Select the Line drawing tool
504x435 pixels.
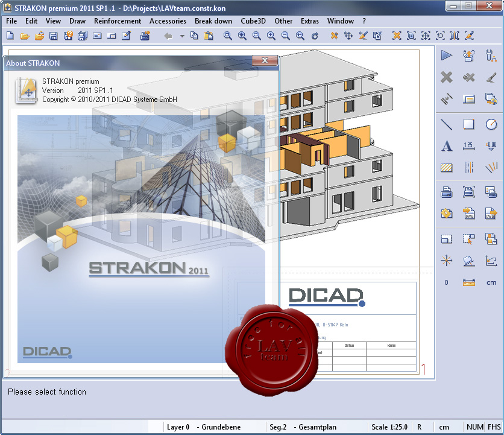(446, 124)
